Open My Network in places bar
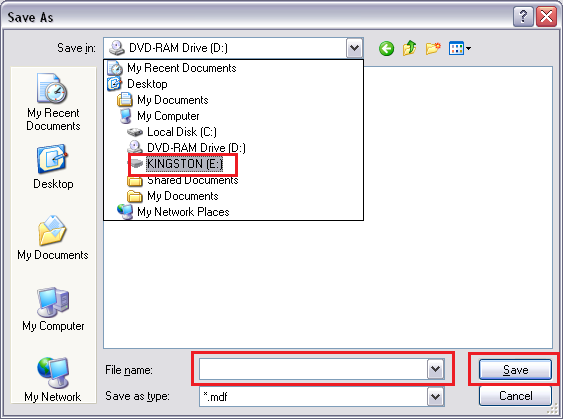Viewport: 563px width, 419px height. coord(53,379)
